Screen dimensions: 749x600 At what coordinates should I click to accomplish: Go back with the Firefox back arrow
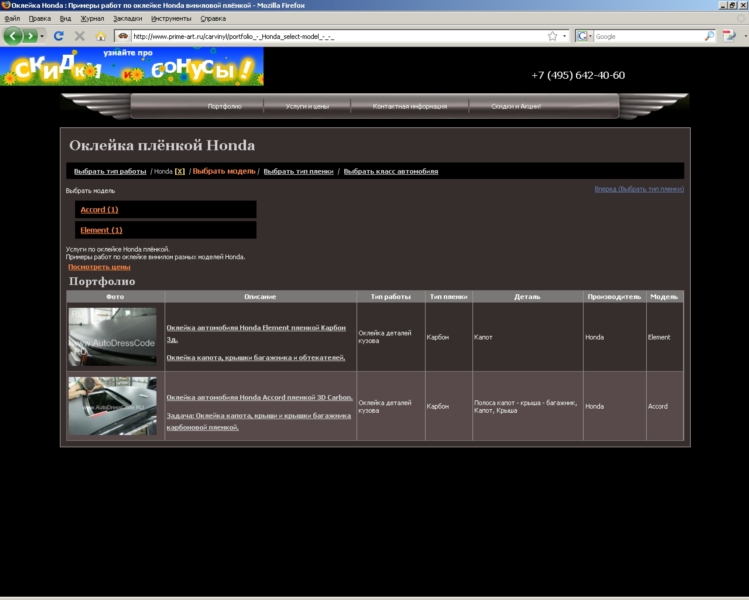point(13,36)
